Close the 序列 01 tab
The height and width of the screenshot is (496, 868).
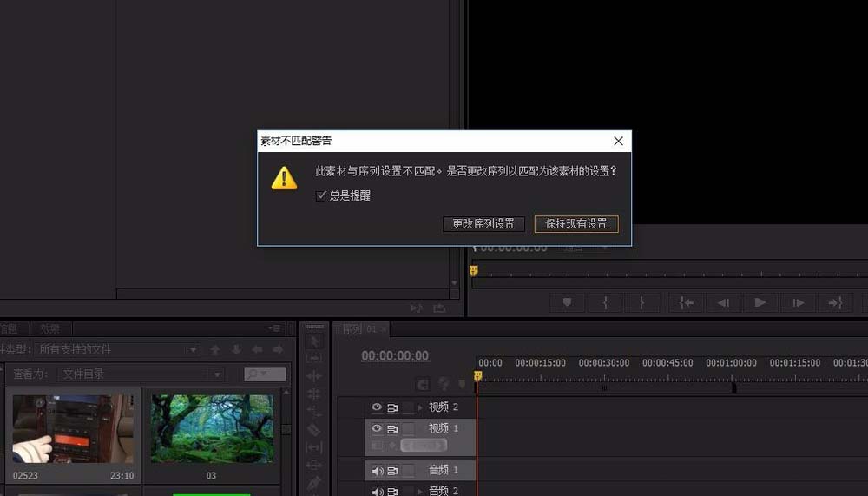pos(383,330)
